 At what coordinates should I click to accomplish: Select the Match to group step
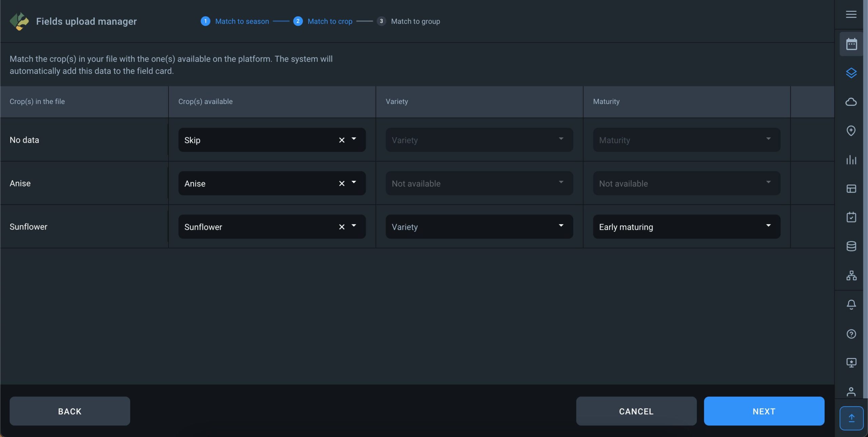click(x=415, y=21)
